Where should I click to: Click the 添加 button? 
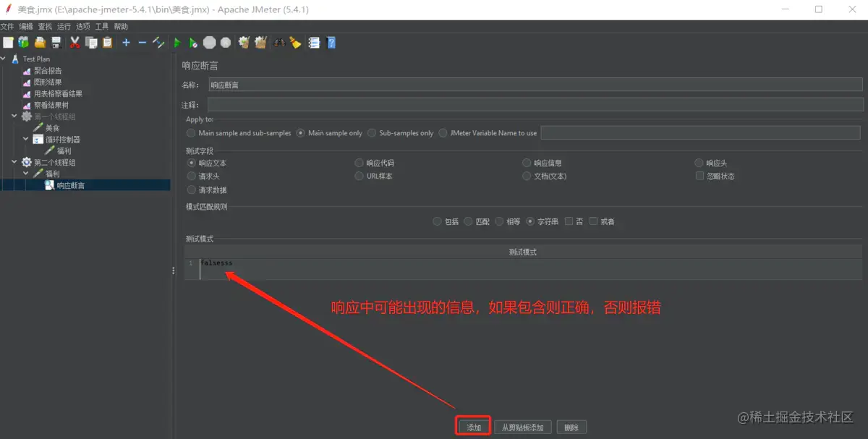[474, 427]
